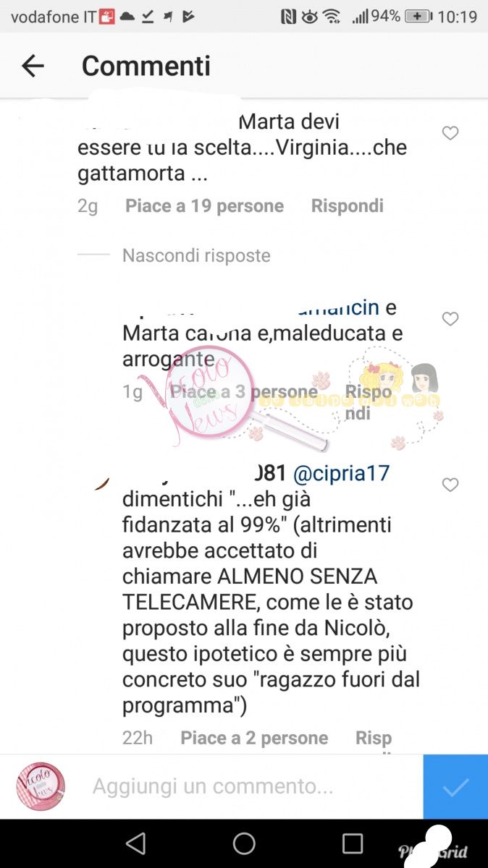Open Piace a 3 persone list
This screenshot has width=488, height=868.
point(243,392)
